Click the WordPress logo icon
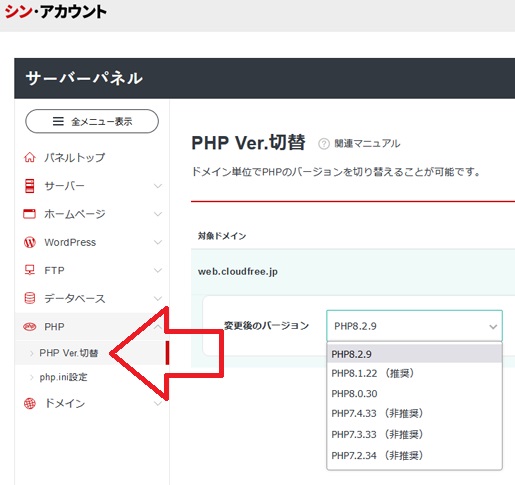This screenshot has width=515, height=485. point(30,242)
